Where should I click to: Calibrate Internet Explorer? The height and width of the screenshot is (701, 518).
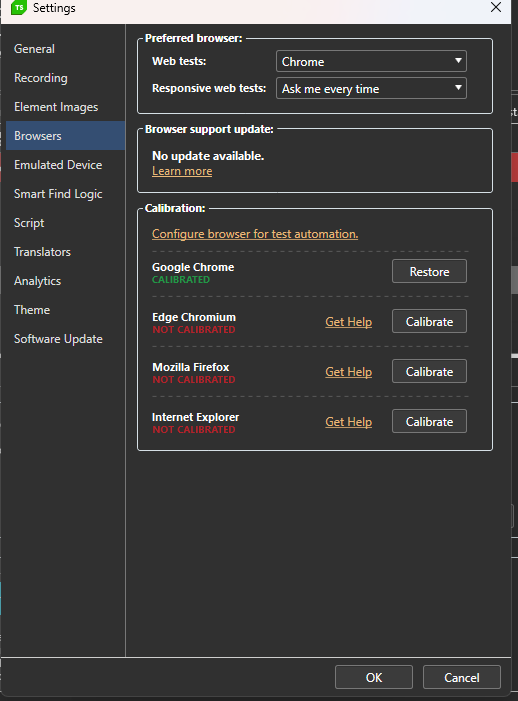click(x=429, y=422)
